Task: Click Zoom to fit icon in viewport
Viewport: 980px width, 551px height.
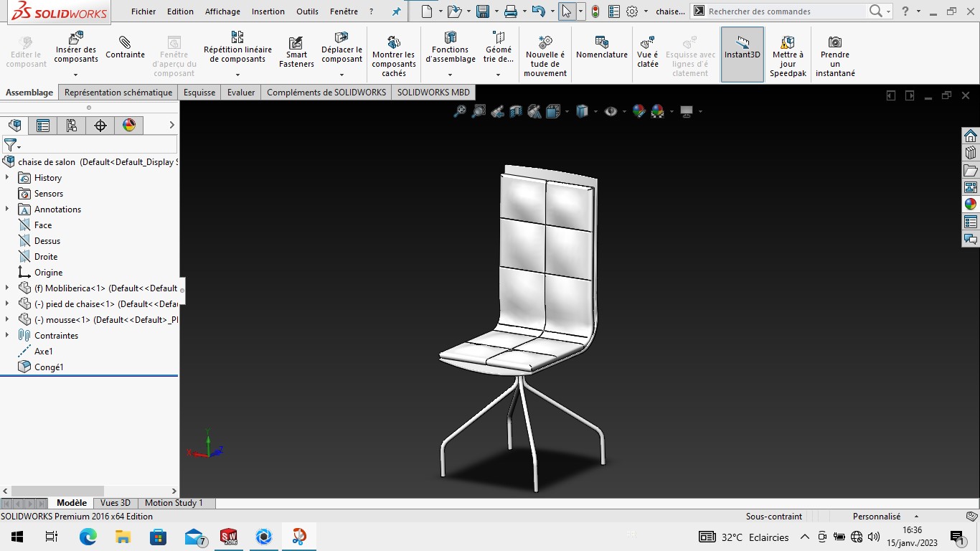Action: click(x=460, y=111)
